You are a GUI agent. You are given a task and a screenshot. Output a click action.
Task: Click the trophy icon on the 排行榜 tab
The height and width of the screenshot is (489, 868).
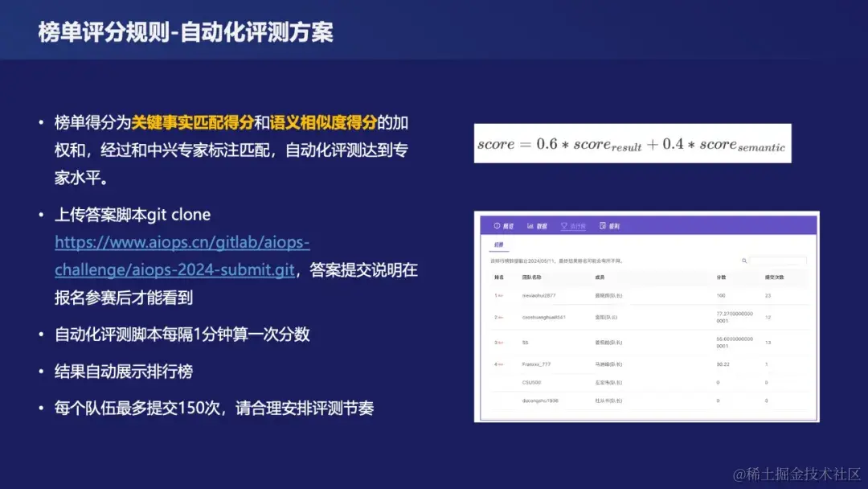[x=563, y=225]
